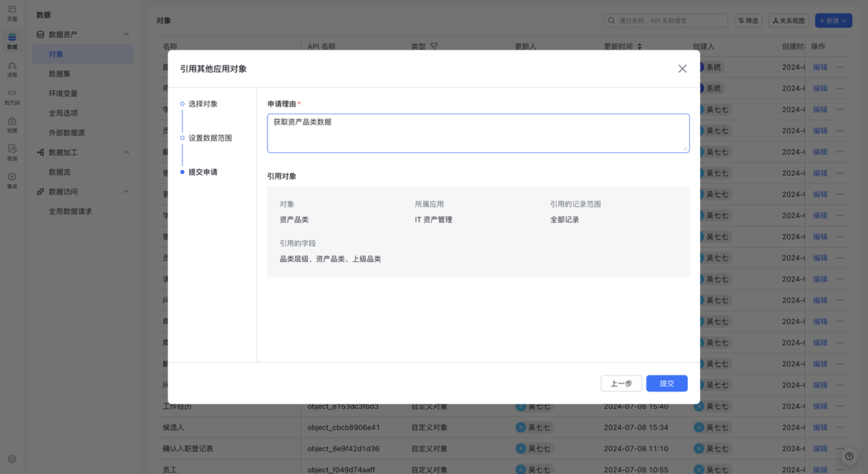The height and width of the screenshot is (474, 868).
Task: Submit the reference application with 提交
Action: tap(666, 383)
